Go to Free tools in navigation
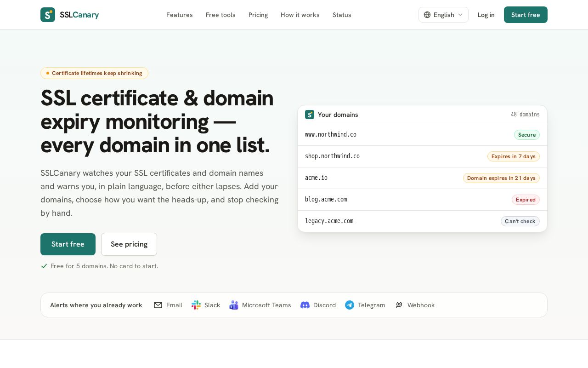The image size is (588, 368). pos(220,15)
